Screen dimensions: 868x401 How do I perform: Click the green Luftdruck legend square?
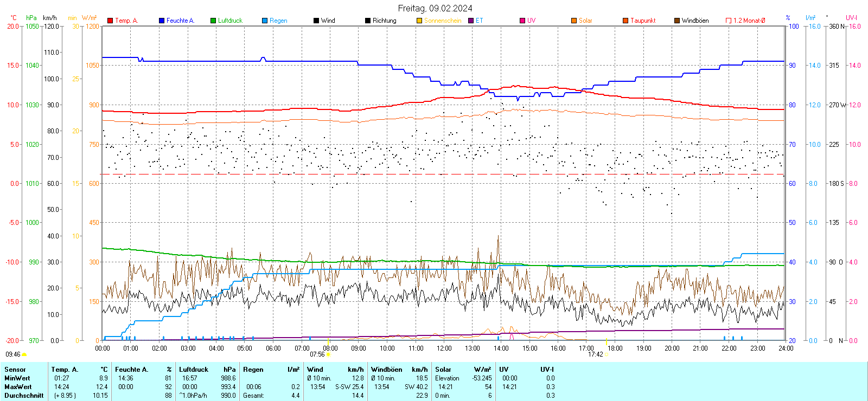[x=213, y=21]
